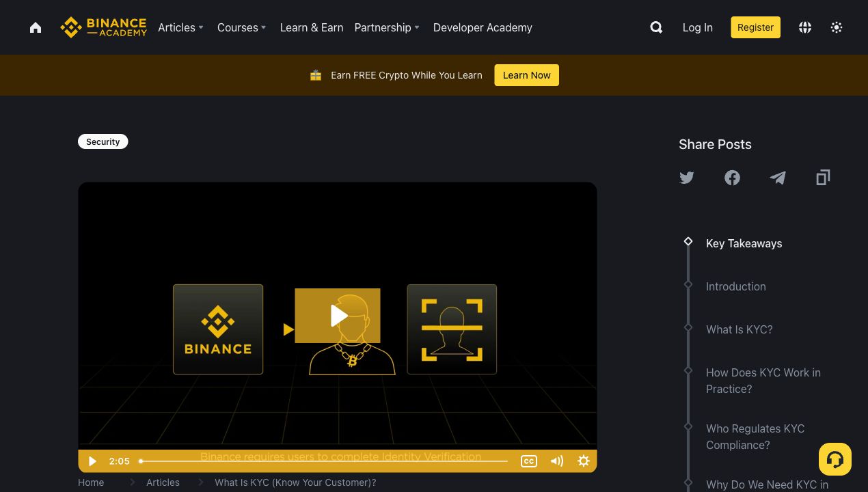Click the Earn FREE Crypto banner text
The image size is (868, 492).
point(407,75)
